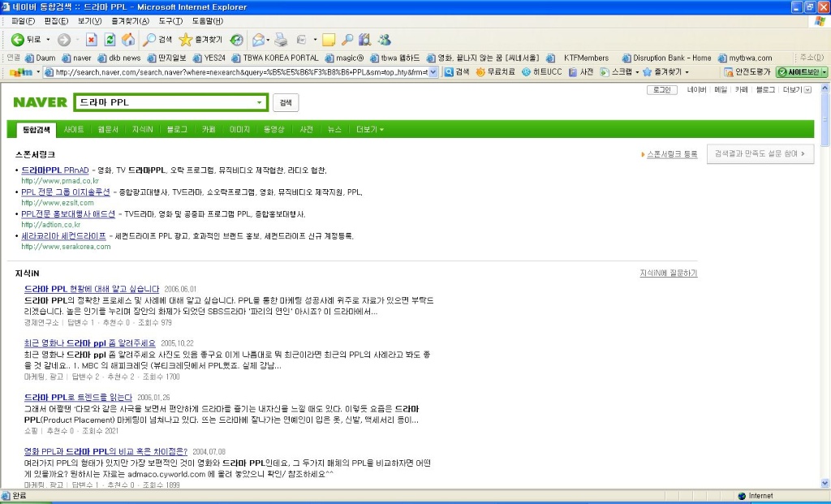Open the 즐겨찾기(A) menu

tap(131, 21)
